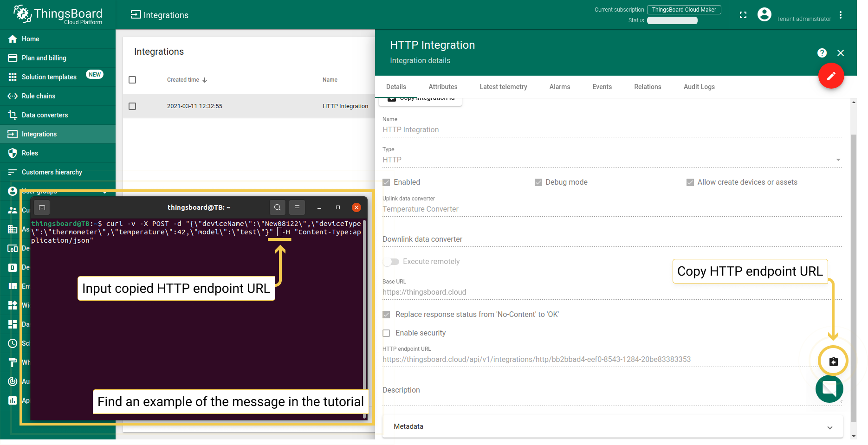Click the terminal search icon
This screenshot has height=445, width=868.
277,207
